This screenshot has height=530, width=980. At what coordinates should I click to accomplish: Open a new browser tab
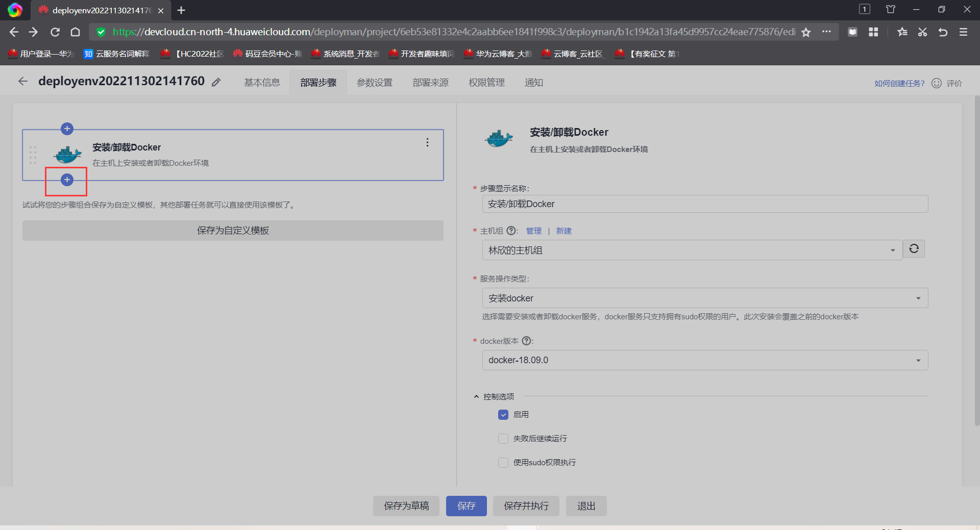click(181, 10)
